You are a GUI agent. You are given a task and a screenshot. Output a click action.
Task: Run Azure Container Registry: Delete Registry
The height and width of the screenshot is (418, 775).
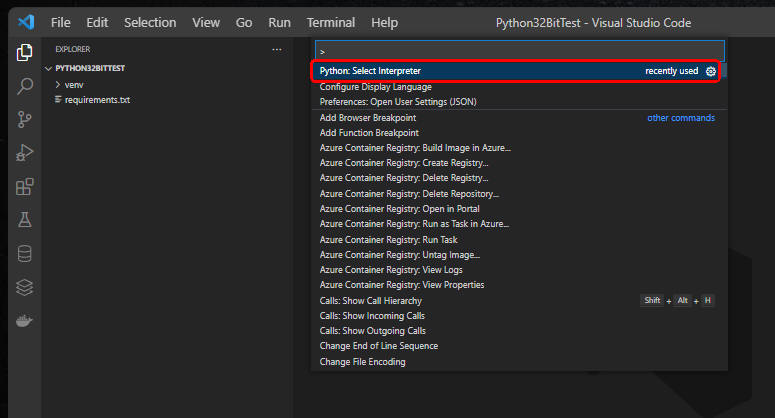[519, 178]
